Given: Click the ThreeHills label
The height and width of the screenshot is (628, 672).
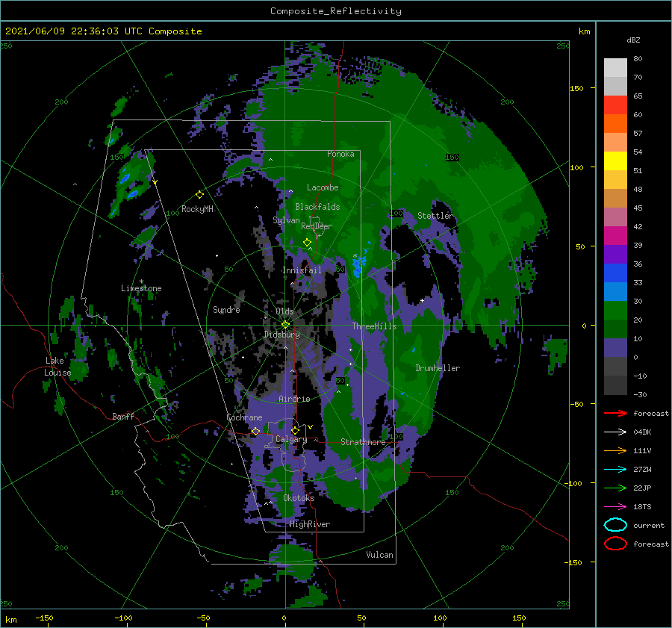Looking at the screenshot, I should [x=374, y=326].
